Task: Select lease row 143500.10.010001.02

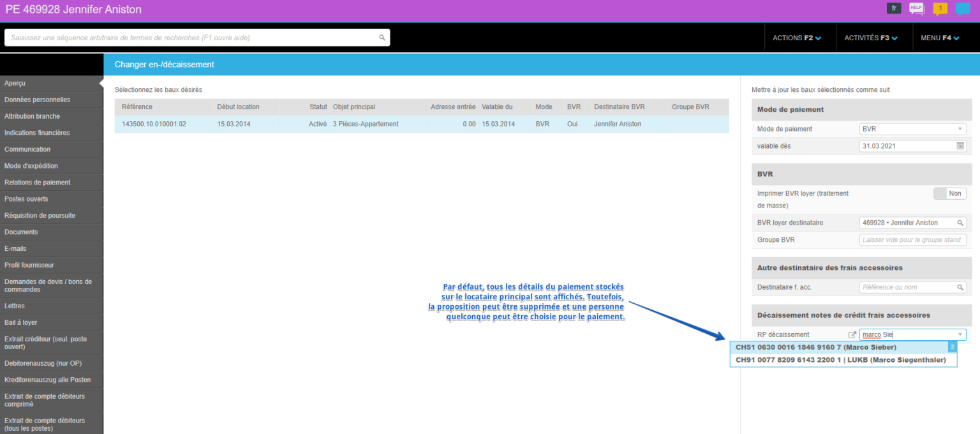Action: pyautogui.click(x=421, y=124)
